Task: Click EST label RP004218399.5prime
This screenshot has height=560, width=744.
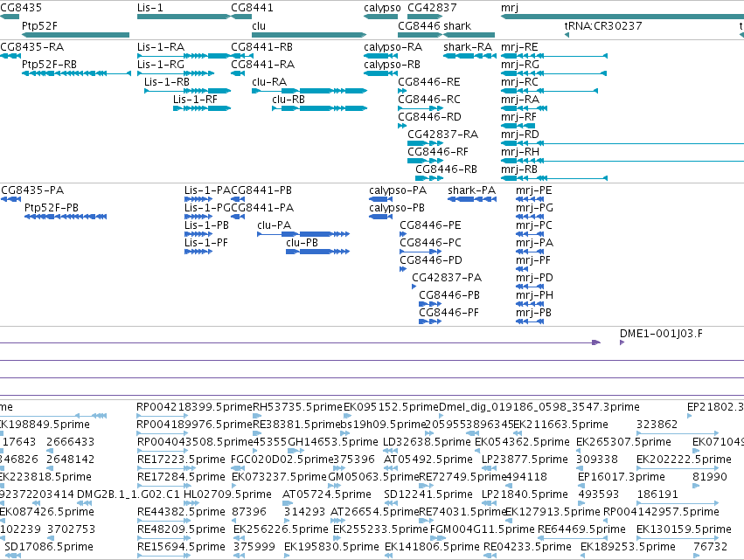Action: [195, 407]
